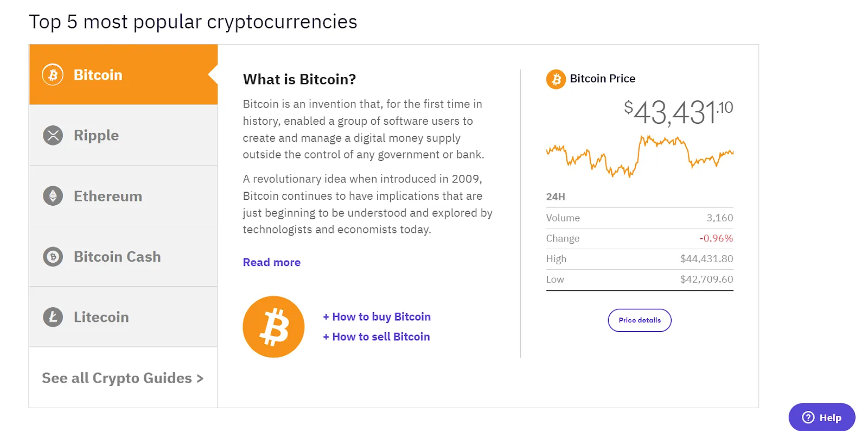Select the Litecoin tab
The height and width of the screenshot is (431, 868).
tap(123, 317)
